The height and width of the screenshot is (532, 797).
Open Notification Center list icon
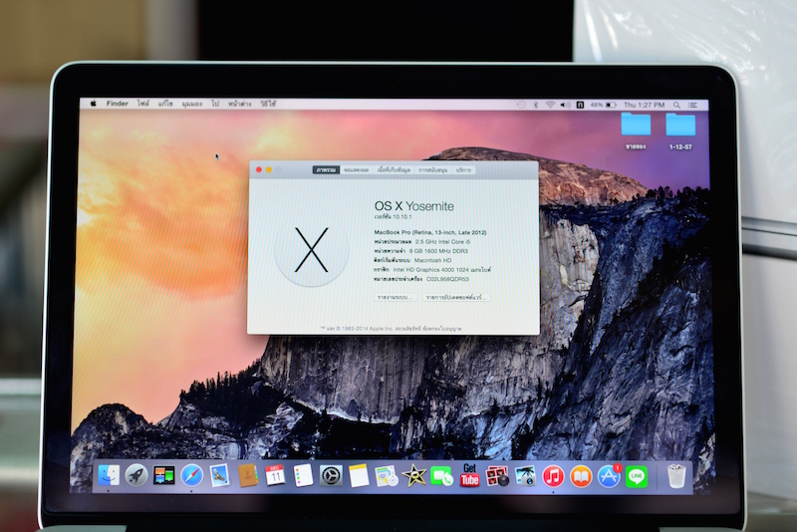[692, 105]
